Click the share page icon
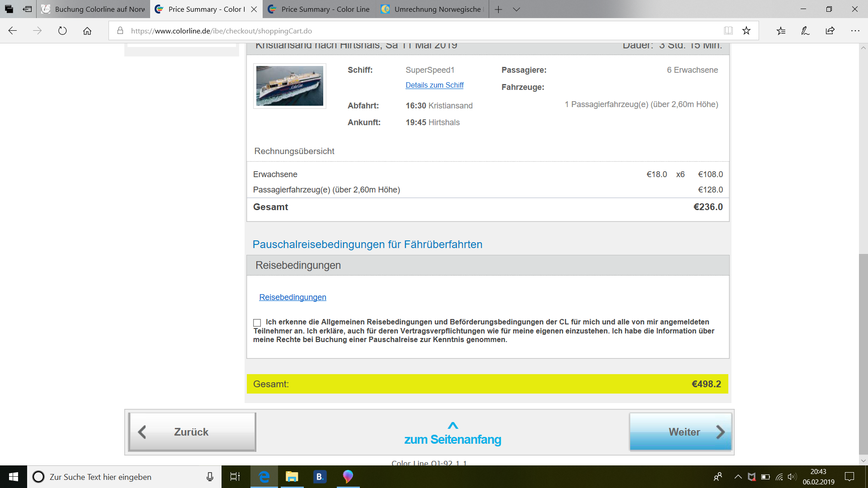Viewport: 868px width, 488px height. (x=830, y=31)
